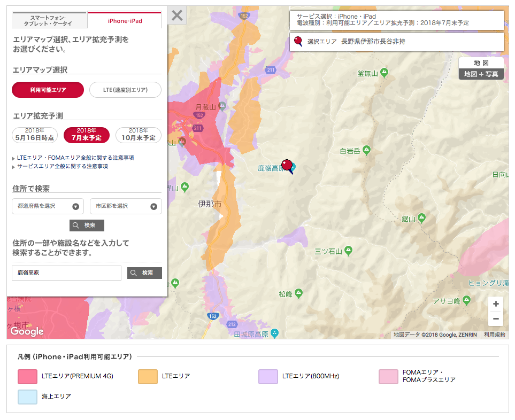Click the サービス選択：iPhone・iPad info box
The height and width of the screenshot is (420, 515).
(397, 20)
